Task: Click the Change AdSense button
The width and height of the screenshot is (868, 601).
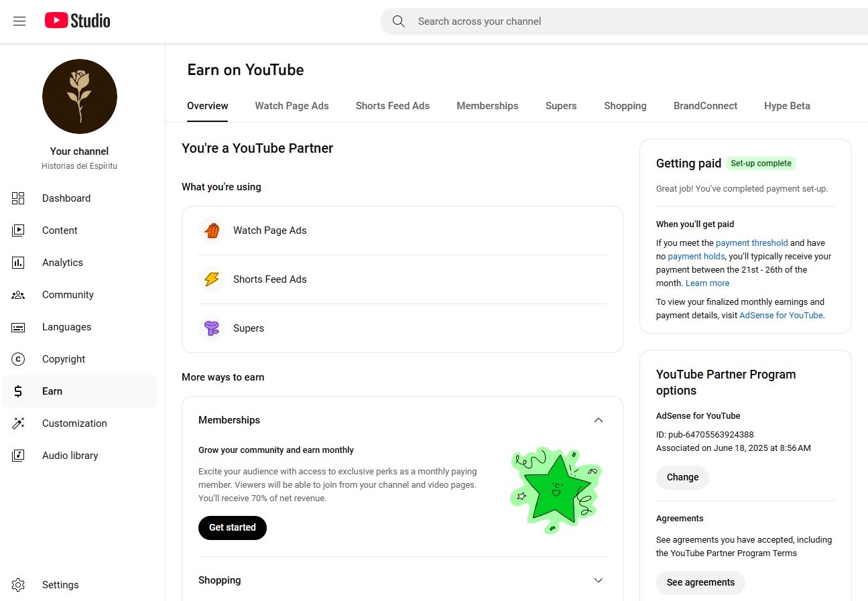Action: click(x=682, y=478)
